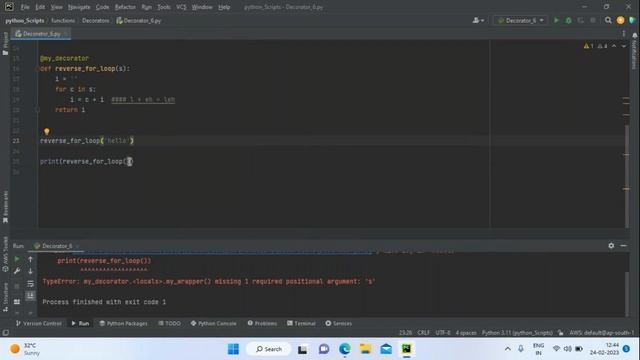Select the Decorator_6 tab in Run panel
This screenshot has height=360, width=640.
coord(56,246)
